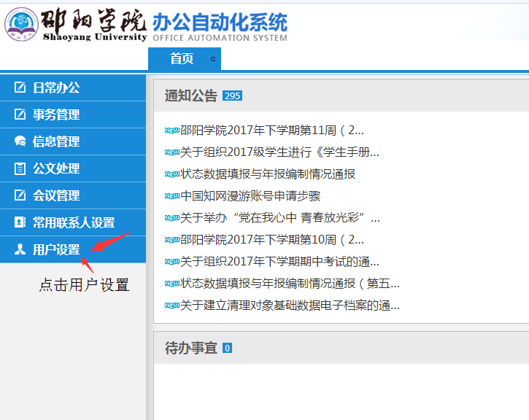Click the 常用联系人设置 contact card icon
The height and width of the screenshot is (420, 529).
tap(20, 222)
